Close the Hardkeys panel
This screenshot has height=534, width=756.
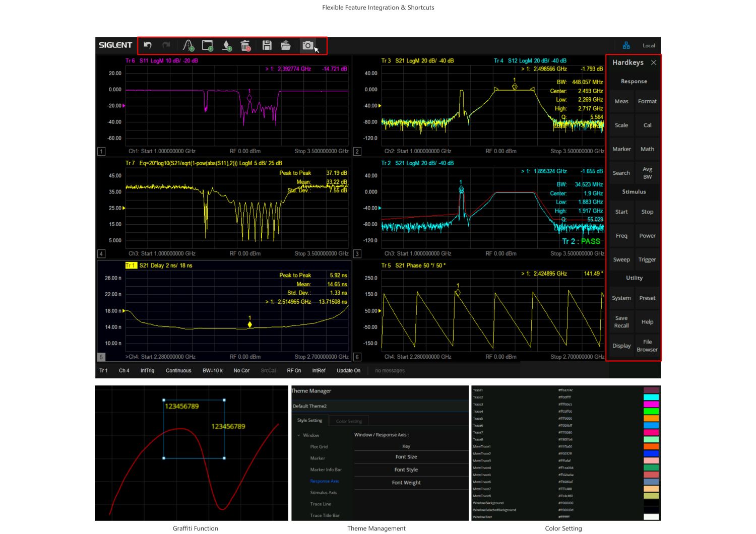pos(653,62)
